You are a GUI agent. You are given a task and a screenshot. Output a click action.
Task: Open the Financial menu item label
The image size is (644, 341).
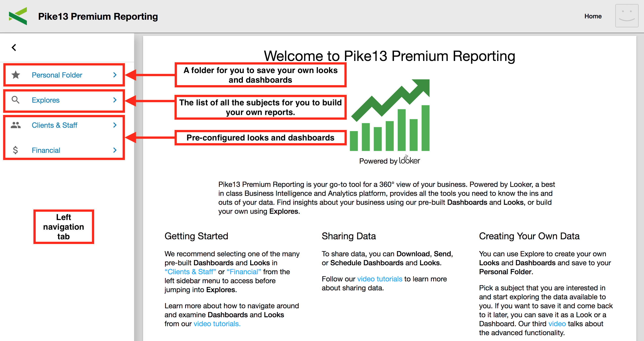click(x=46, y=150)
